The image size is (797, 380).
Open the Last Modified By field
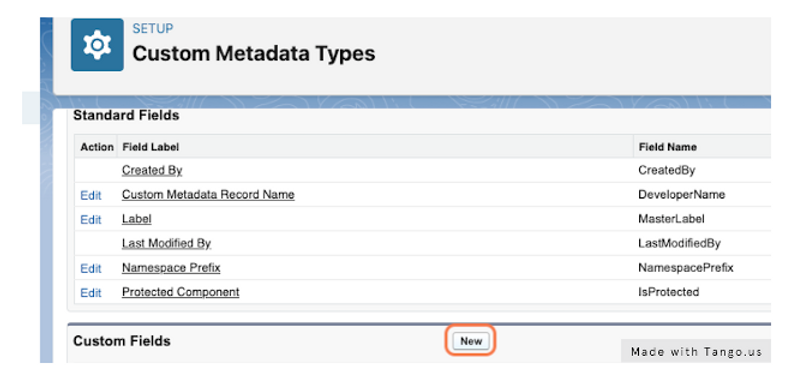(x=166, y=243)
